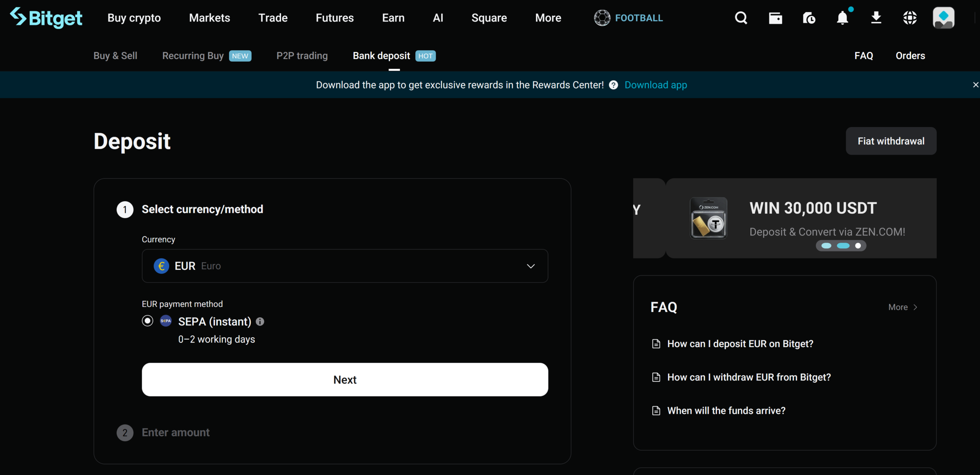Select the SEPA (instant) radio button
The image size is (980, 475).
click(147, 321)
